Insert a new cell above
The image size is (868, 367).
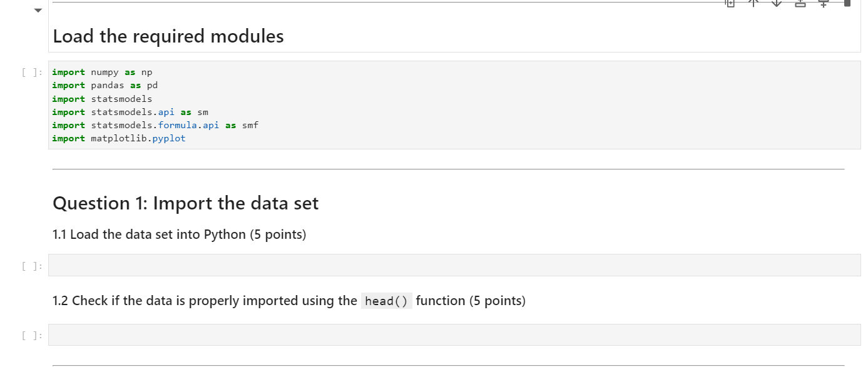[x=799, y=3]
